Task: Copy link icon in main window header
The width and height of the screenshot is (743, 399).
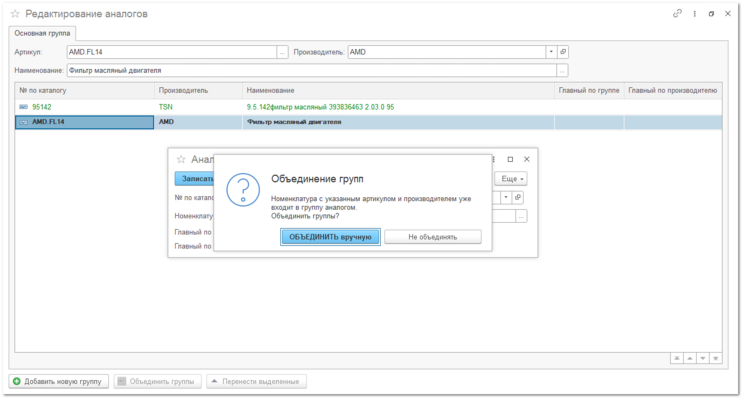Action: point(677,14)
